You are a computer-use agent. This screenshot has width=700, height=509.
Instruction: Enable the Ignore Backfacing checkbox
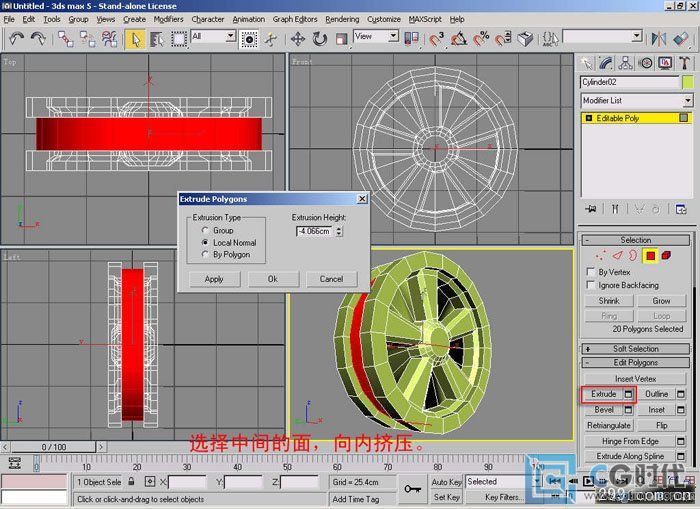(x=591, y=285)
